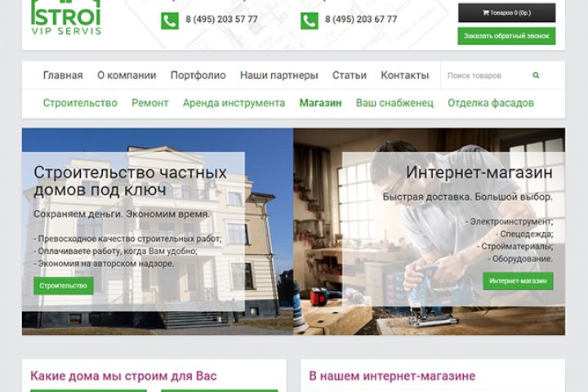Click the green phone icon beside 203 57 77
Image resolution: width=588 pixels, height=392 pixels.
point(170,21)
